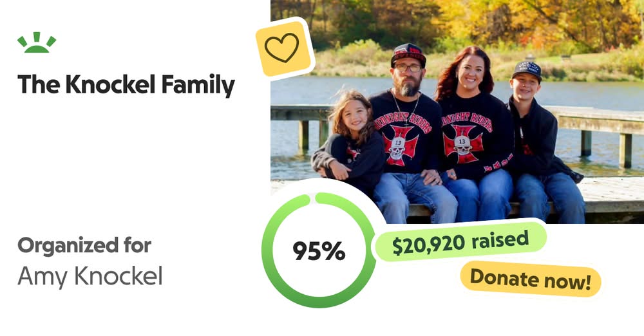Click the wooden dock railing behind the boy
The width and height of the screenshot is (644, 336).
596,119
